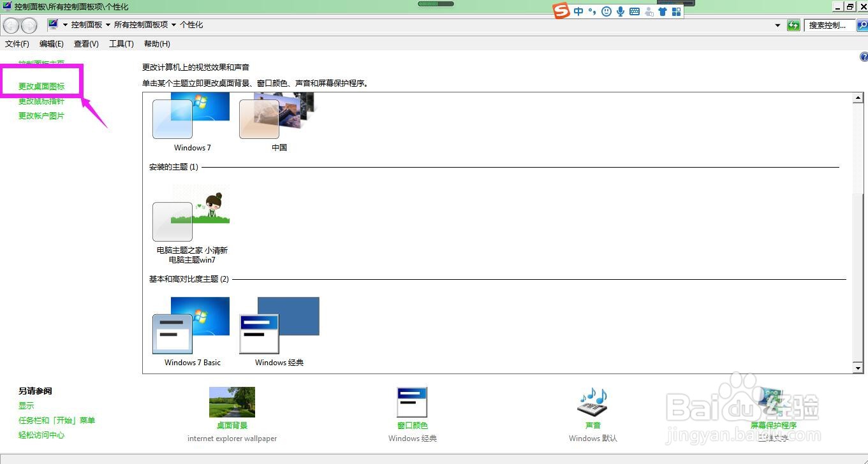The height and width of the screenshot is (464, 868).
Task: Toggle the punctuation mode icon on IME bar
Action: pyautogui.click(x=592, y=11)
